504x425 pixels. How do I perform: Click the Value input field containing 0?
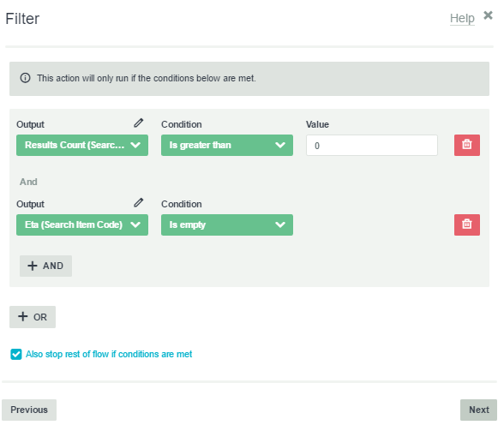[x=372, y=145]
